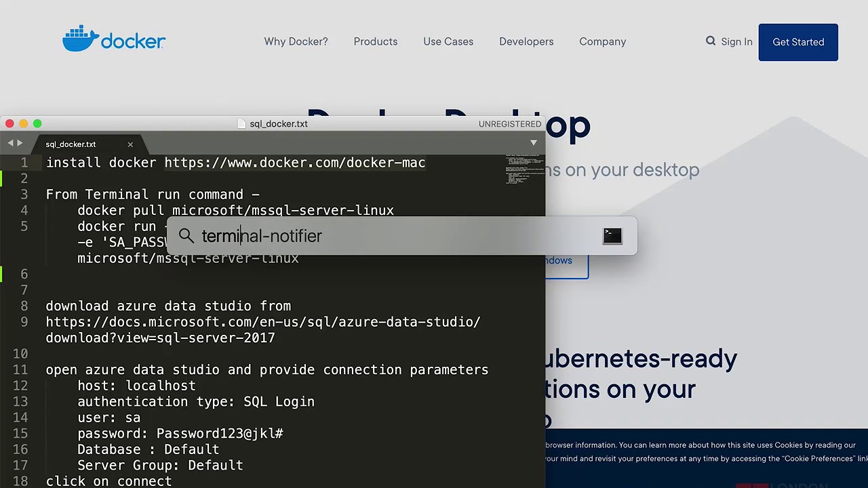This screenshot has width=868, height=488.
Task: Go to next tab with right arrow
Action: [20, 143]
